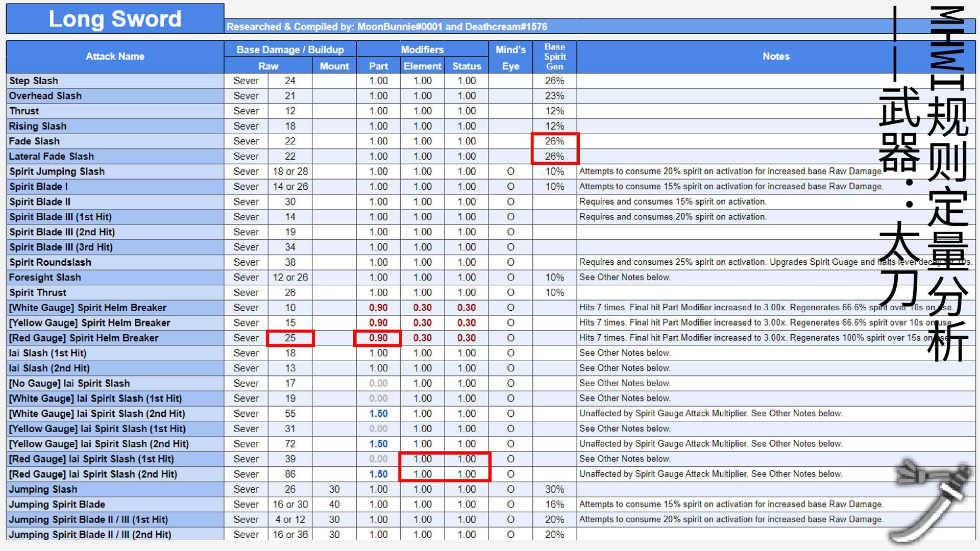
Task: Click Mind's Eye circle for Spirit Jumping Slash
Action: pyautogui.click(x=510, y=172)
